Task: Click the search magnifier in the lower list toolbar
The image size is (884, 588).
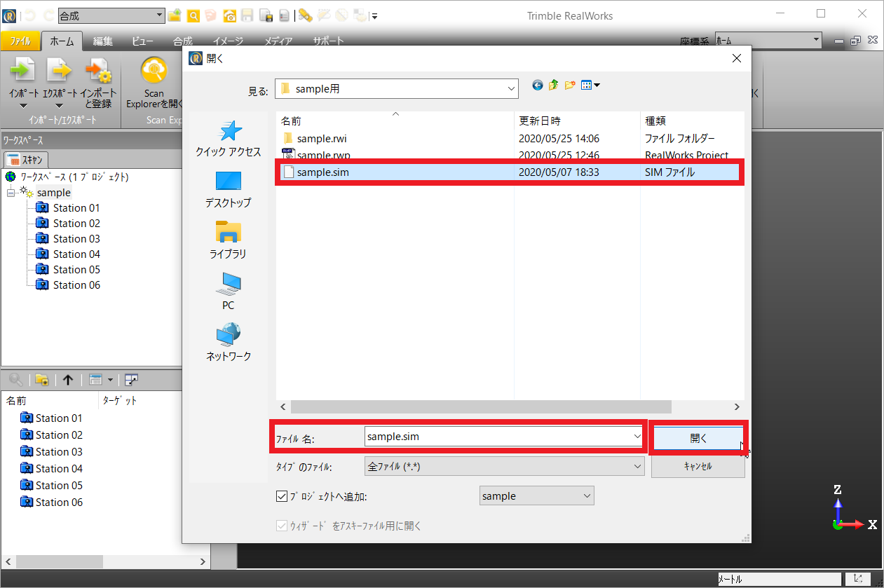Action: [15, 380]
